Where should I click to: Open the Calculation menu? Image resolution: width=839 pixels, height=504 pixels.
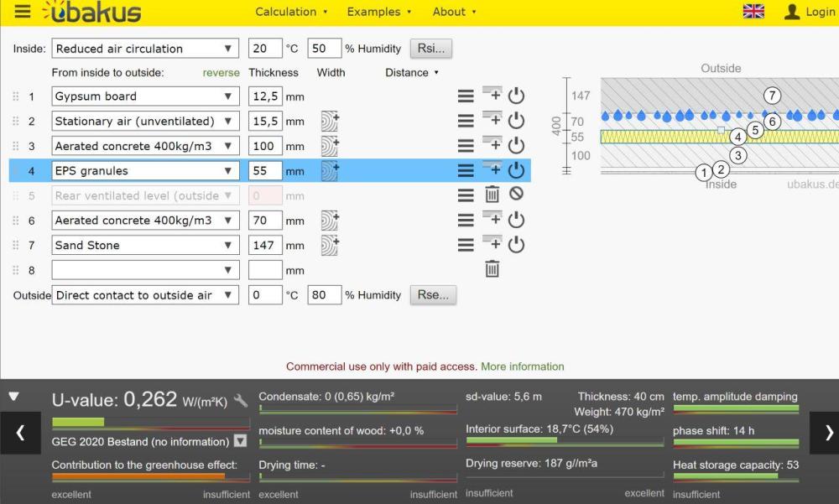(x=291, y=12)
